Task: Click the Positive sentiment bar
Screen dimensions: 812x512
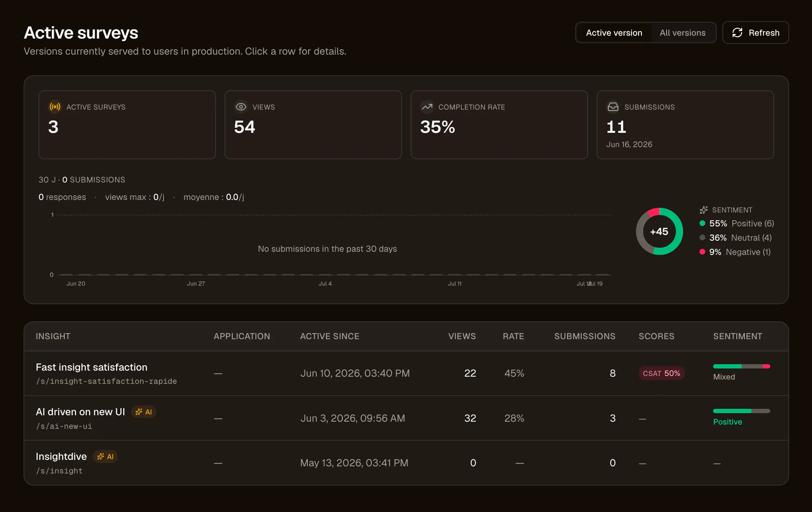Action: tap(741, 411)
